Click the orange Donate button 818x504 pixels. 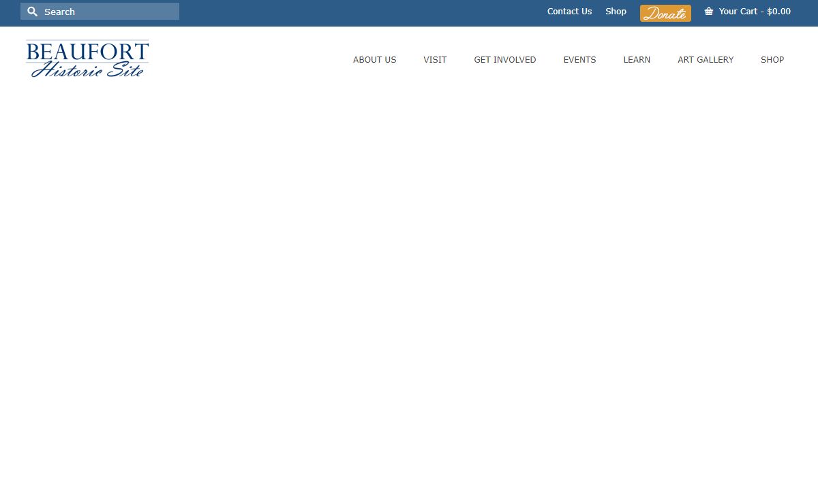(665, 13)
